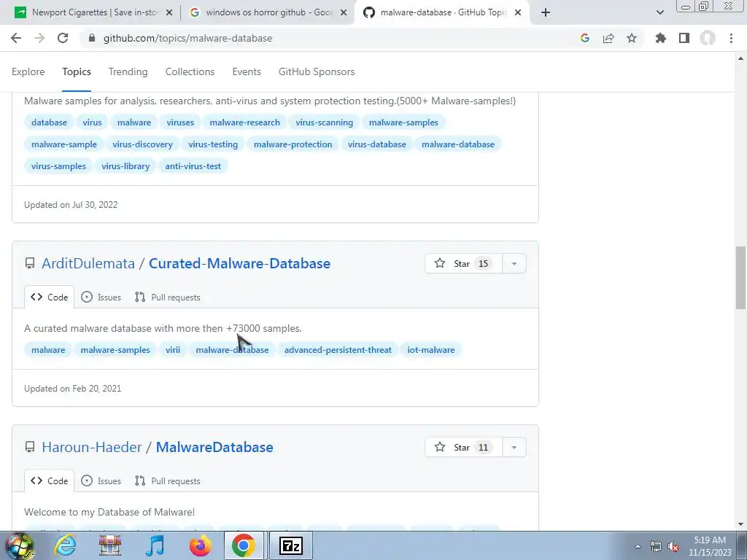Open the Events navigation item

click(x=247, y=71)
